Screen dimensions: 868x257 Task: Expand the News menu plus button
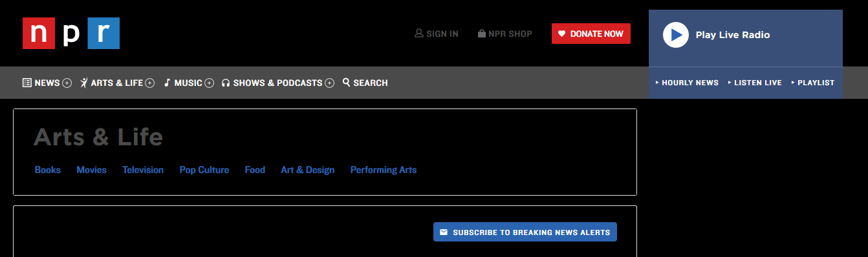coord(67,83)
